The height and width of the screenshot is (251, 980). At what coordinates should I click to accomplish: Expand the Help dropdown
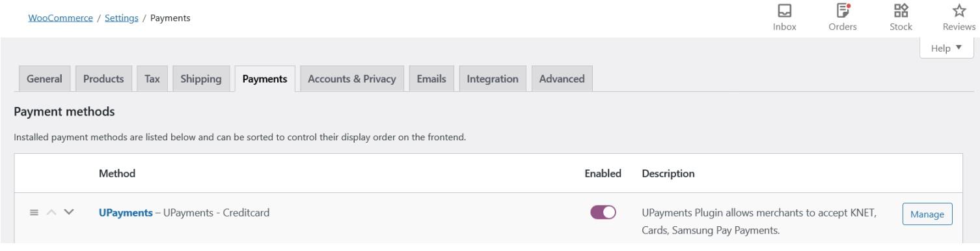click(946, 48)
